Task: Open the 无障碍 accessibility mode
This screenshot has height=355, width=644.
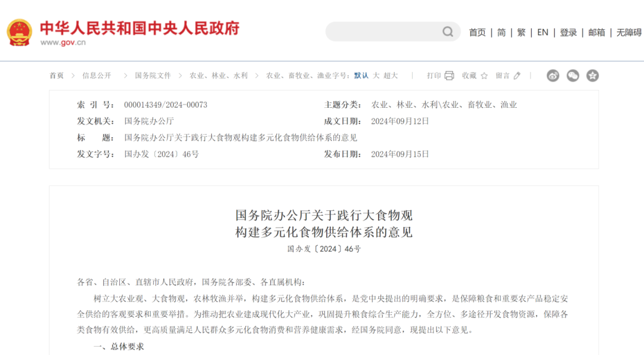Action: click(629, 33)
